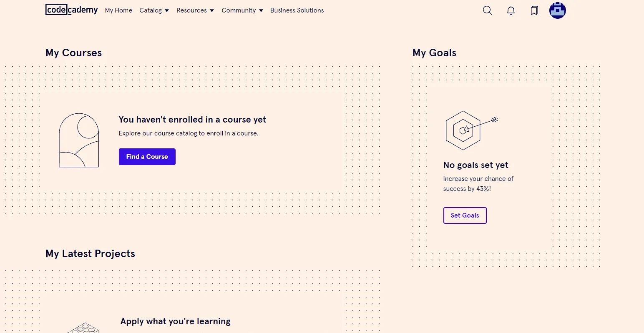Click the My Courses heading
Viewport: 644px width, 333px height.
(73, 53)
